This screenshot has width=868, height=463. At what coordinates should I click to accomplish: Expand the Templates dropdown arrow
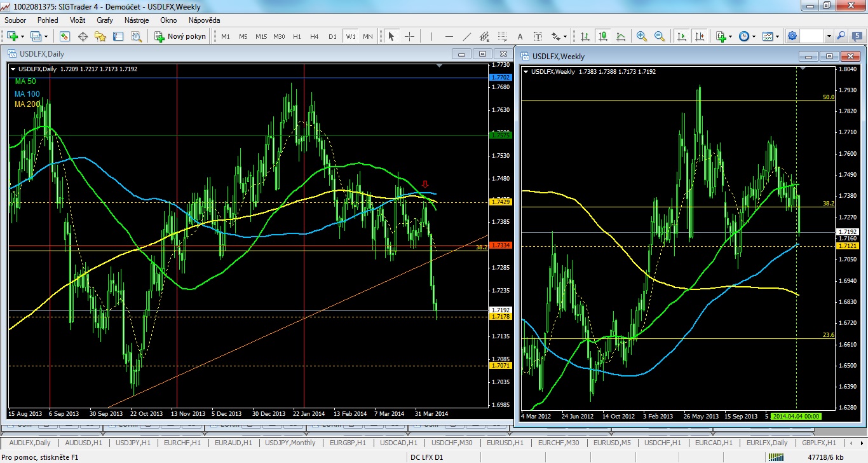click(x=778, y=36)
